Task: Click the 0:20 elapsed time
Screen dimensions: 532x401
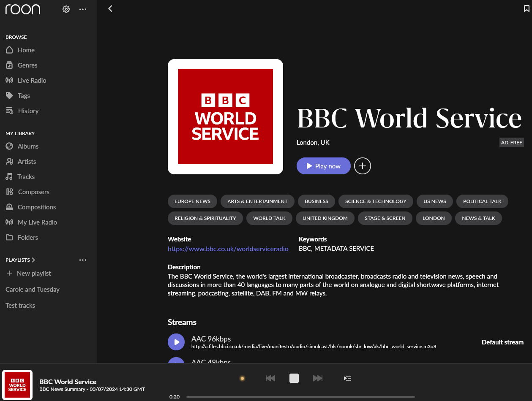Action: [x=175, y=397]
